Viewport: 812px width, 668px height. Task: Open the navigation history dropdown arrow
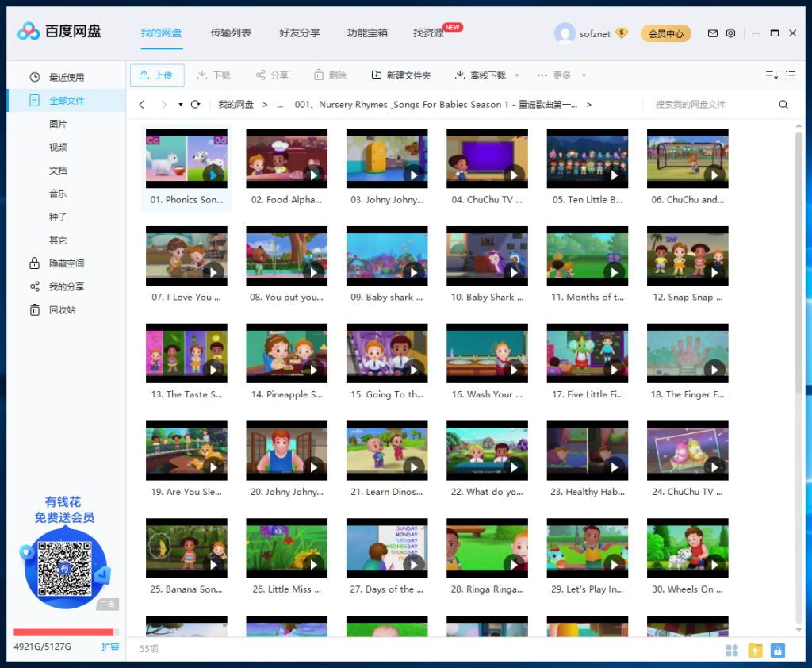[180, 105]
